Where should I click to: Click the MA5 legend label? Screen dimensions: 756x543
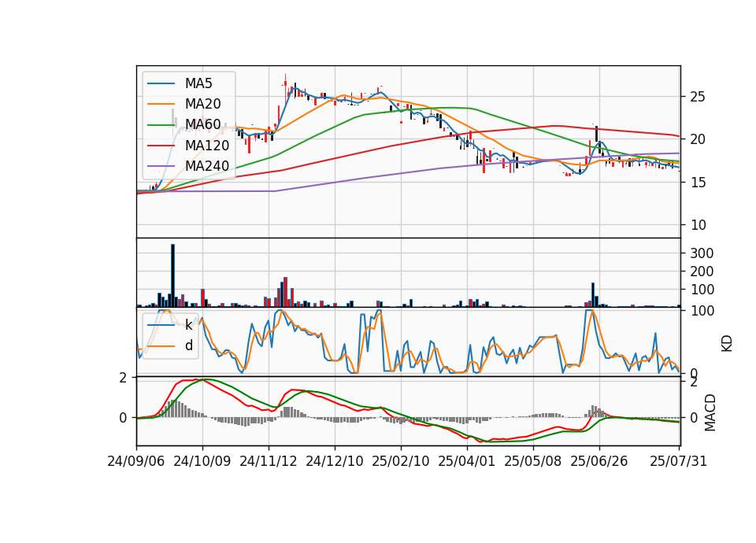pyautogui.click(x=198, y=83)
